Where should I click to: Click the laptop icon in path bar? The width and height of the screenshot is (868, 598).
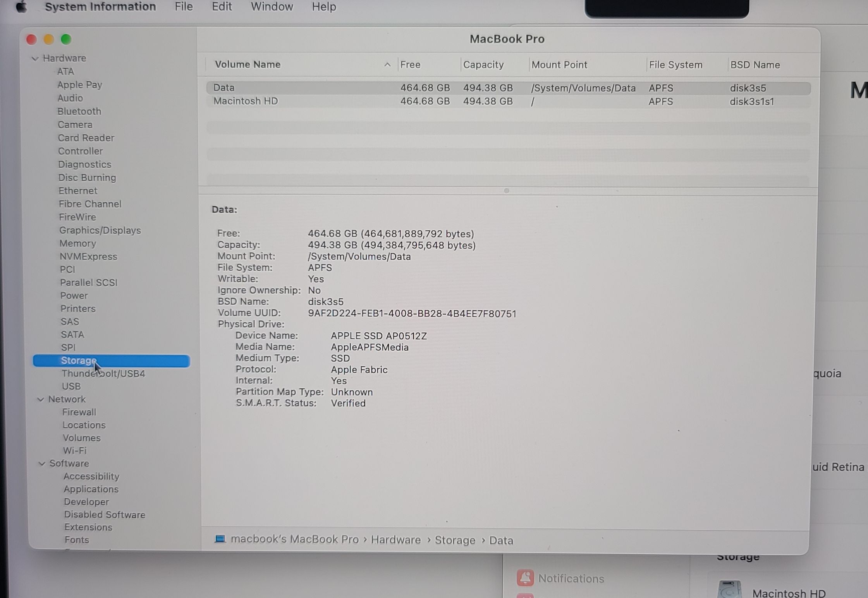pyautogui.click(x=220, y=539)
